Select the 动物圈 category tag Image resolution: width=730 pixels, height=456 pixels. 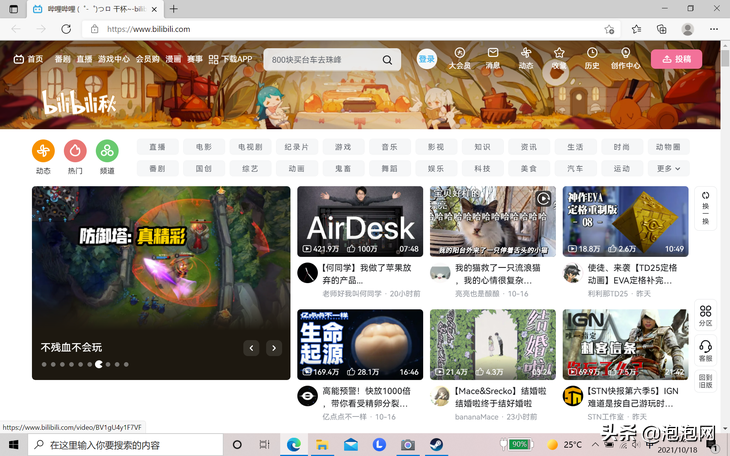669,147
